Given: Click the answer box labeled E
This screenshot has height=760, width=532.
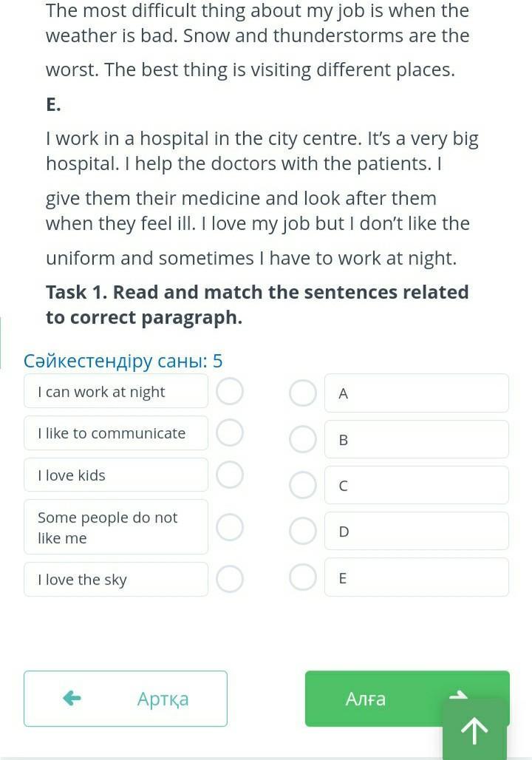Looking at the screenshot, I should coord(416,577).
